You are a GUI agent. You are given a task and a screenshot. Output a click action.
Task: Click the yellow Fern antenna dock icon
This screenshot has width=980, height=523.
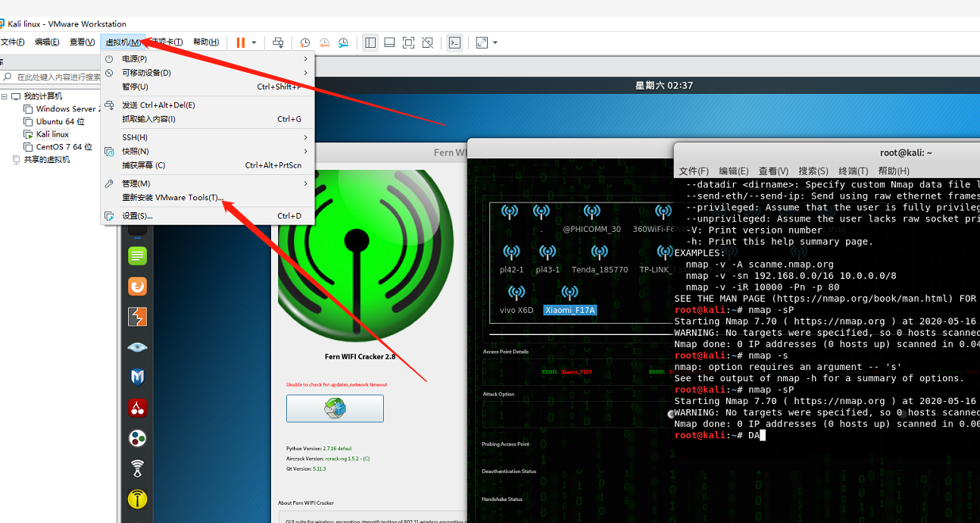point(137,499)
